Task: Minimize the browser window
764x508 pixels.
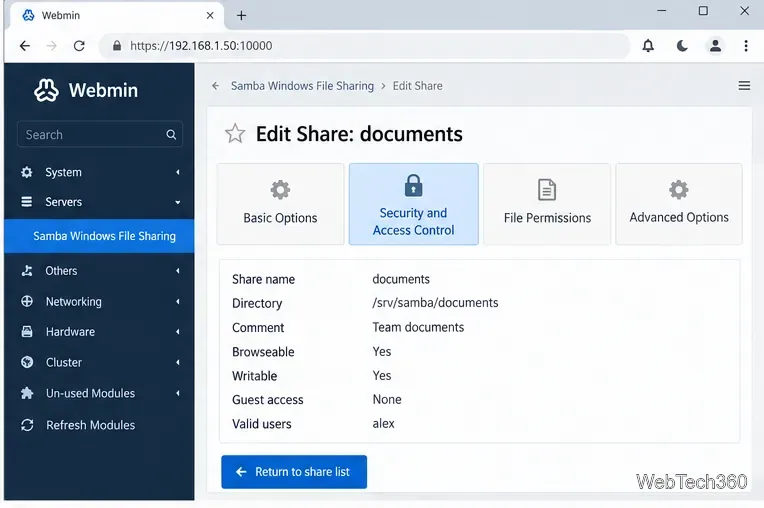Action: click(662, 11)
